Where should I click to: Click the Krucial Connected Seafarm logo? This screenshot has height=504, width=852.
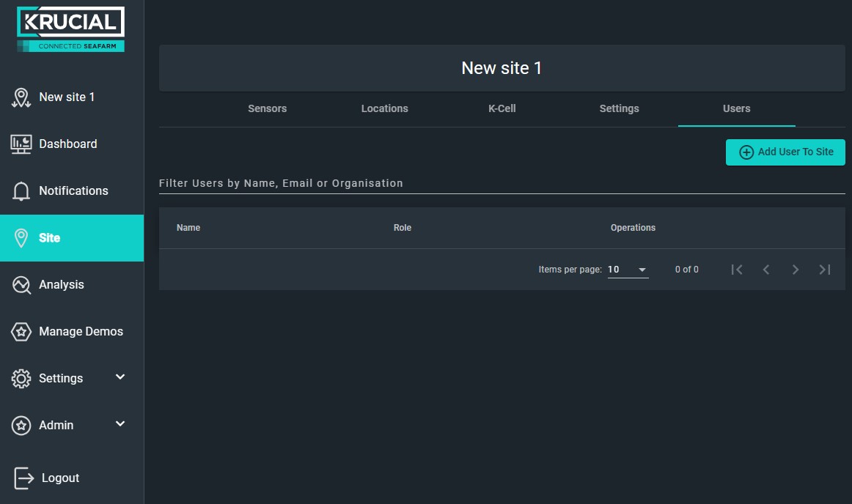coord(70,29)
